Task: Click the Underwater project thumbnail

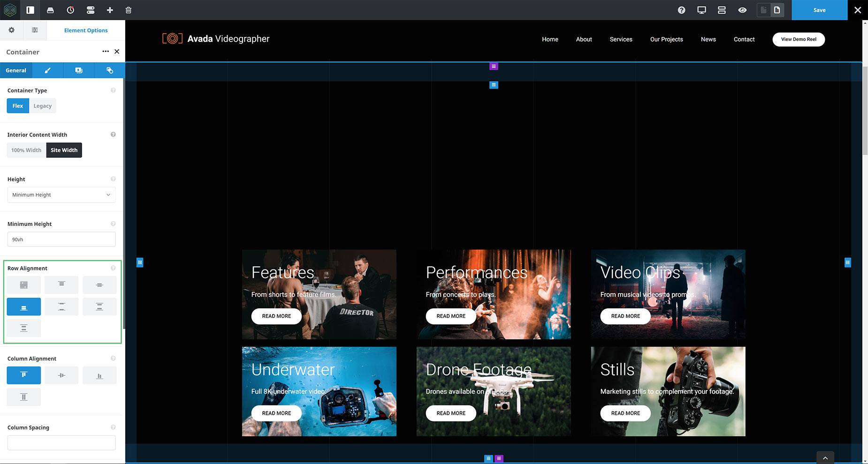Action: 319,391
